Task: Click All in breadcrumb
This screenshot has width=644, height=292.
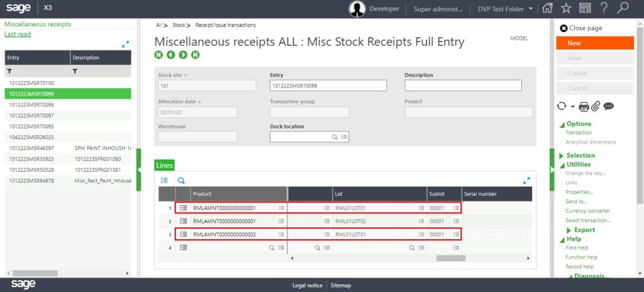Action: pos(159,25)
